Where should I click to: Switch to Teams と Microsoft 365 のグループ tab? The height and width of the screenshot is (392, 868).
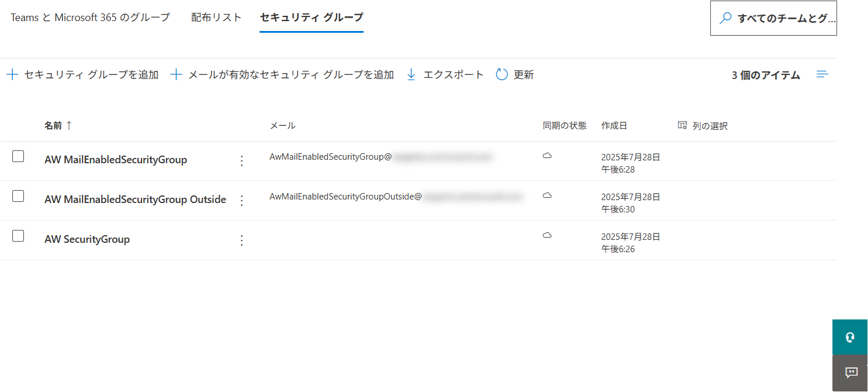point(91,18)
